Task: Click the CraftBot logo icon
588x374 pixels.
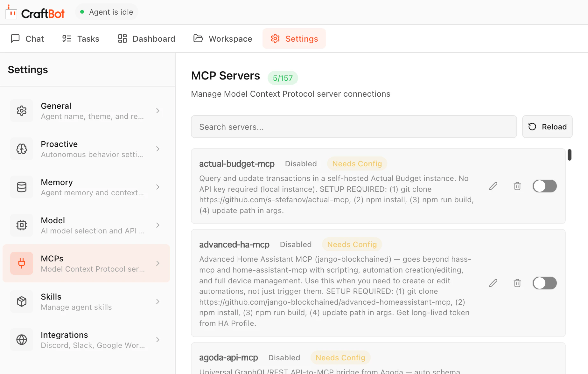Action: click(x=11, y=12)
